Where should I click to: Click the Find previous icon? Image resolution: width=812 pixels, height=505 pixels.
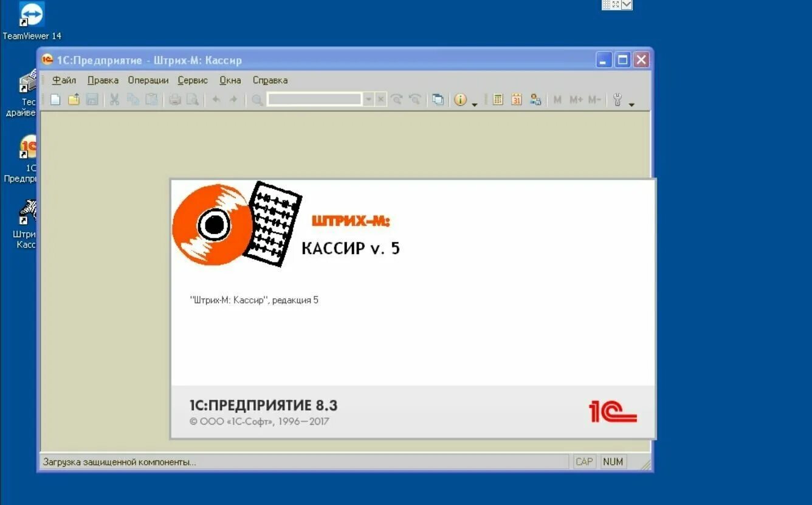coord(415,100)
